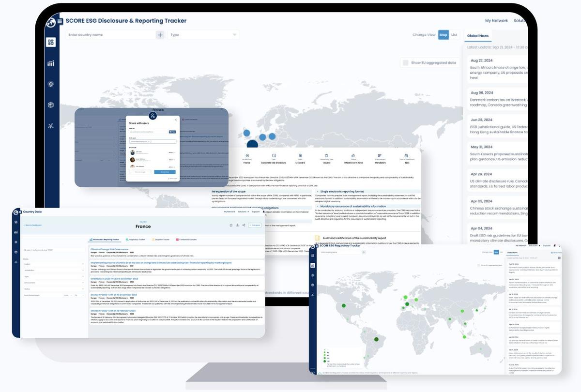Image resolution: width=581 pixels, height=392 pixels.
Task: Switch main view to Map
Action: [x=443, y=35]
